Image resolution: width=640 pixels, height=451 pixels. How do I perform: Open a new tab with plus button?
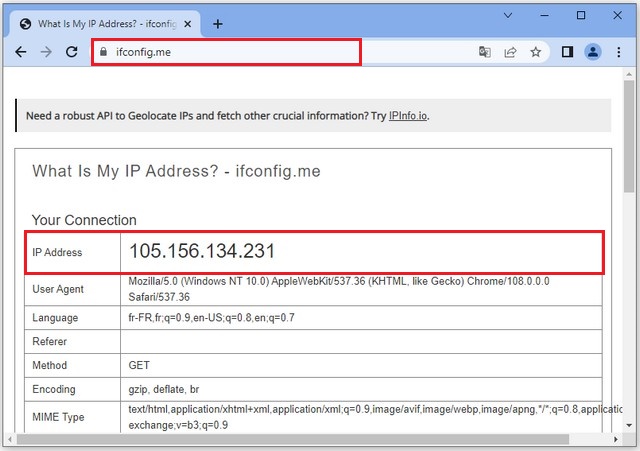218,24
